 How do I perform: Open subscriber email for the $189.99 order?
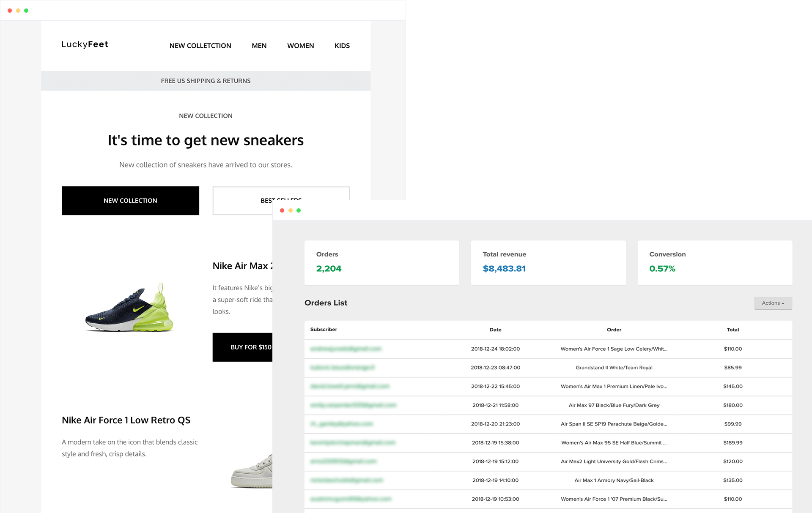(353, 443)
